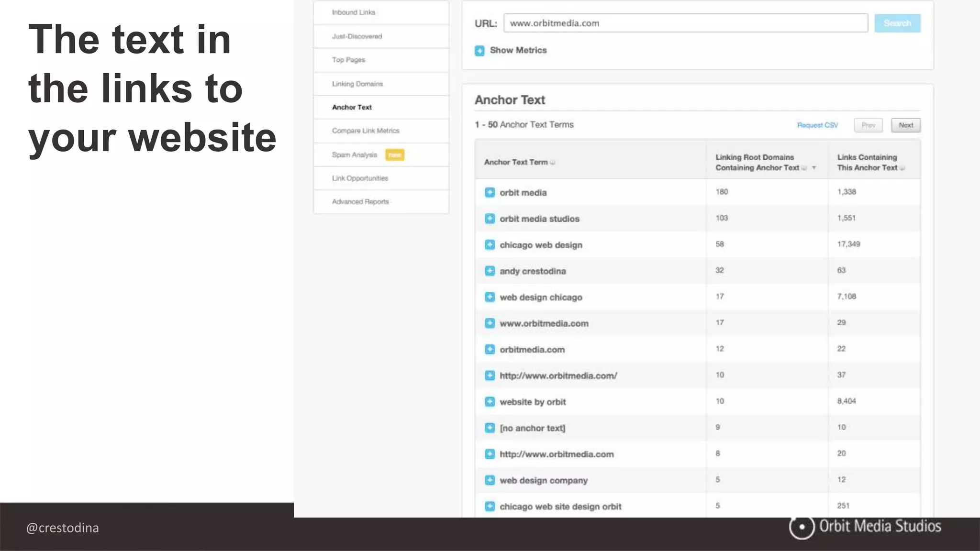Click the @crestodina handle

63,528
